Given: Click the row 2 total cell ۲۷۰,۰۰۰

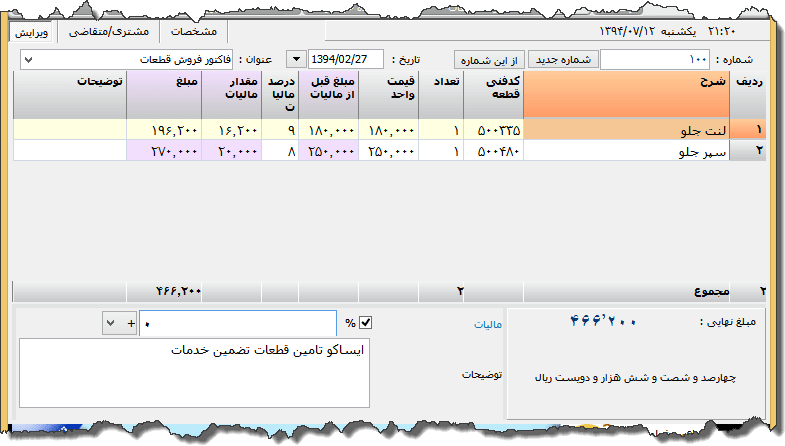Looking at the screenshot, I should tap(164, 151).
